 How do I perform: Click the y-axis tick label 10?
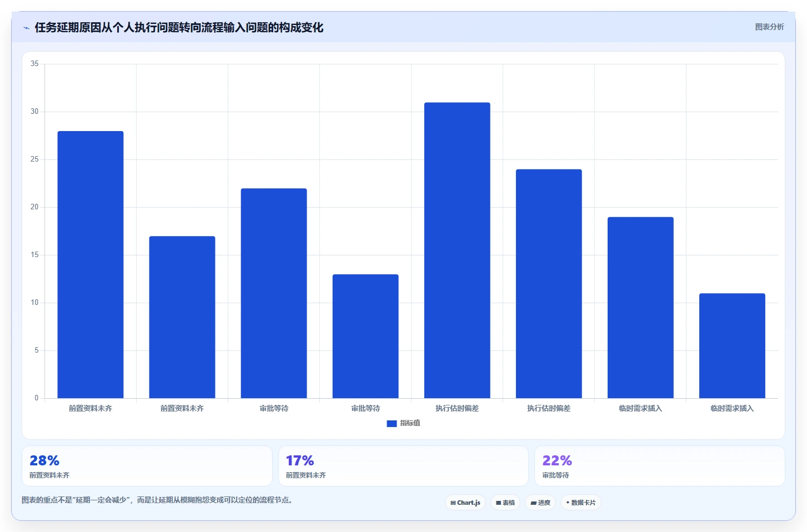click(34, 303)
